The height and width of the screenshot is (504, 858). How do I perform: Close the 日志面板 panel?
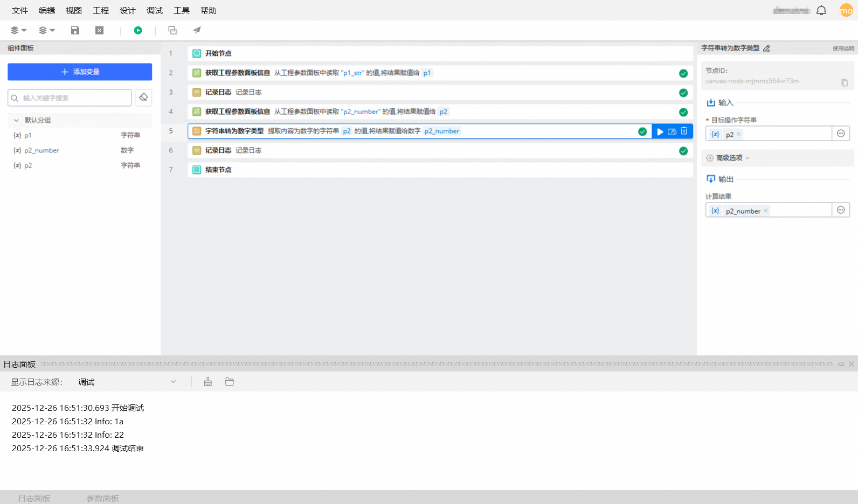852,365
